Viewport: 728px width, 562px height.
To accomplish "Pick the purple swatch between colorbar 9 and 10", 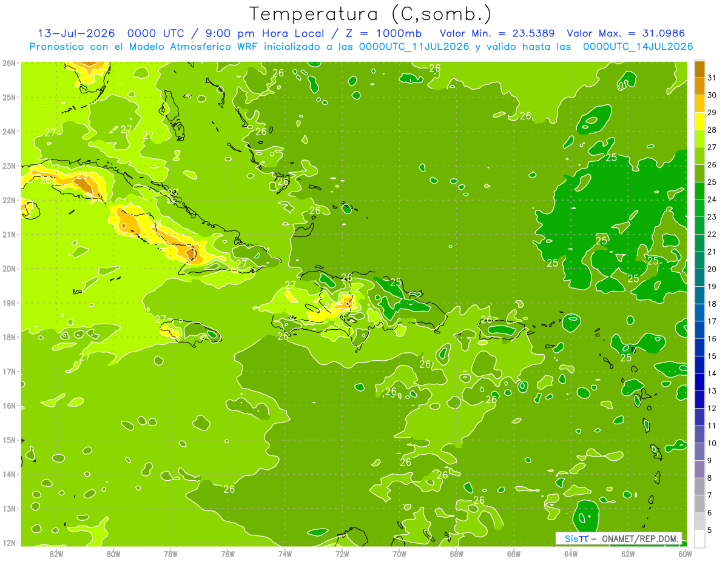I will pos(699,452).
